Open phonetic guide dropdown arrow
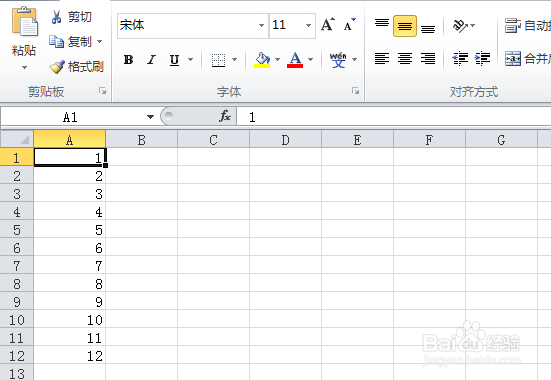Image resolution: width=551 pixels, height=380 pixels. (355, 59)
